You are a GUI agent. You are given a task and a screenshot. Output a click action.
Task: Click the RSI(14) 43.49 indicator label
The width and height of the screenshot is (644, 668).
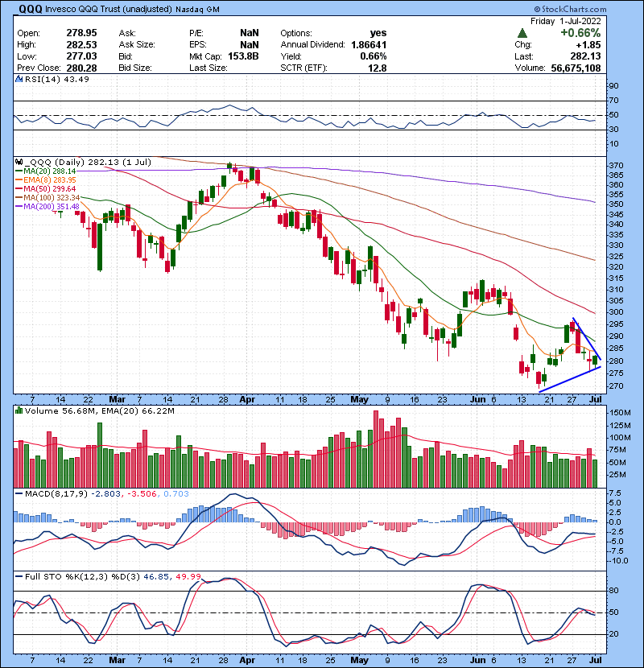56,79
